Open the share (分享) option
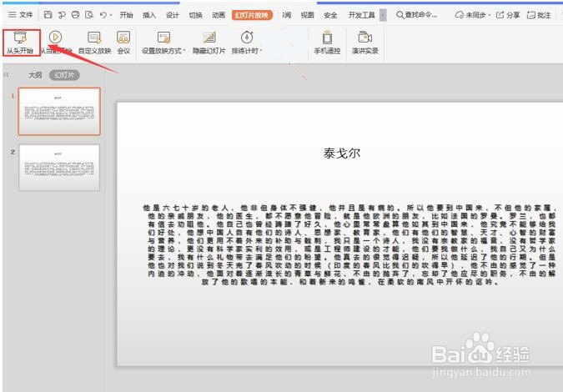This screenshot has height=392, width=563. point(508,15)
